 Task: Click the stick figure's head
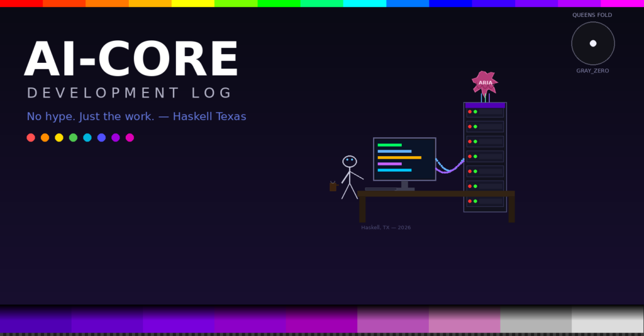click(x=350, y=162)
